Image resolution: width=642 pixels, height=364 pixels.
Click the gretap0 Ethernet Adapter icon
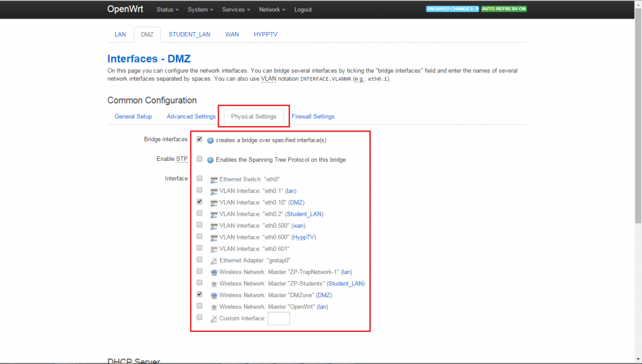click(x=214, y=261)
